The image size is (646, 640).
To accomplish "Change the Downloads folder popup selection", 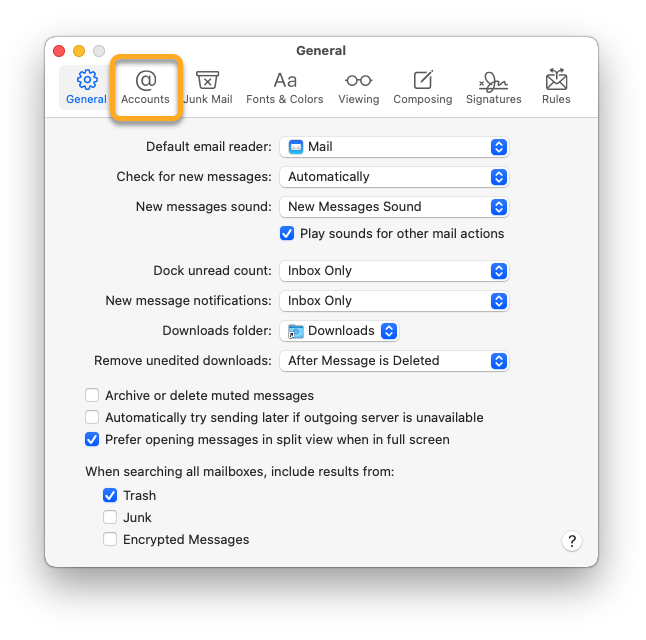I will (340, 331).
